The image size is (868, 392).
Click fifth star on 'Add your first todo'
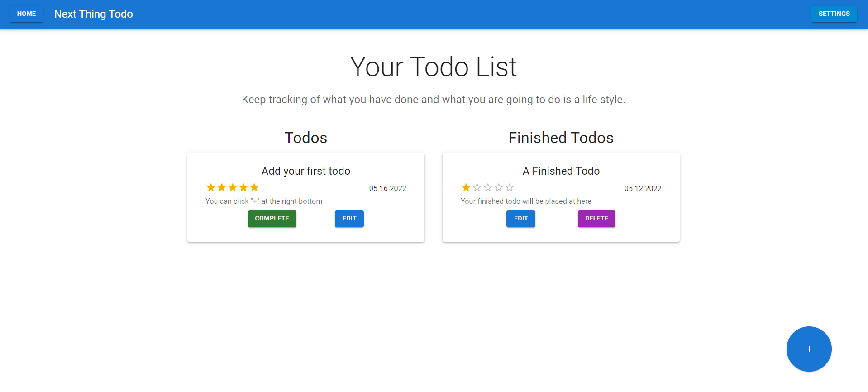click(254, 187)
